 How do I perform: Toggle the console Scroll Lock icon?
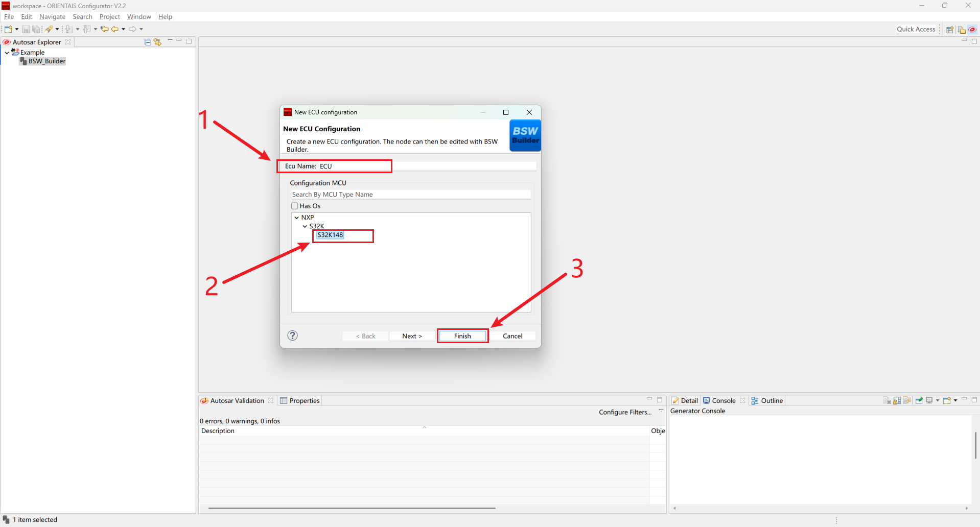click(897, 401)
